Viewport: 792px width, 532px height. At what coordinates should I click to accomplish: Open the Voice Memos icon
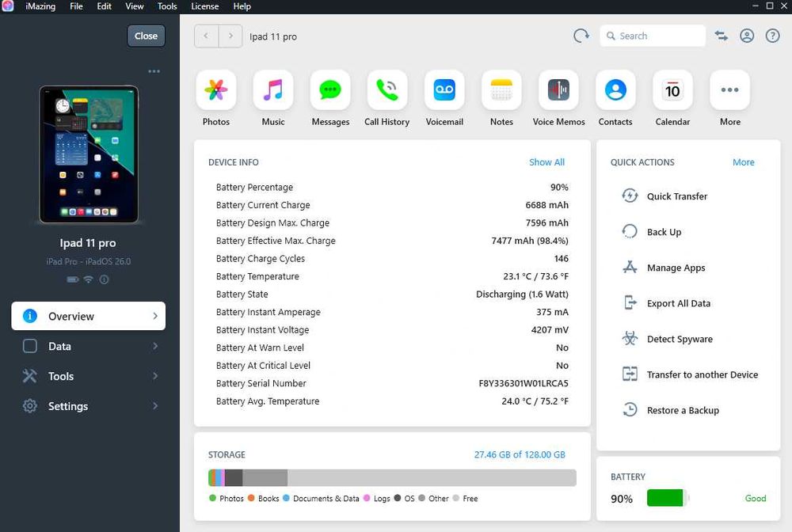click(x=558, y=90)
